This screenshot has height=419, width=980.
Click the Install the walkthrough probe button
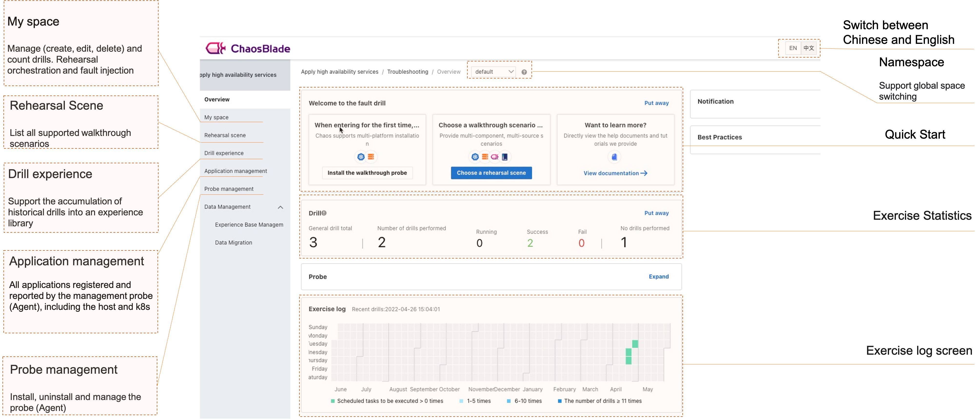(x=367, y=173)
